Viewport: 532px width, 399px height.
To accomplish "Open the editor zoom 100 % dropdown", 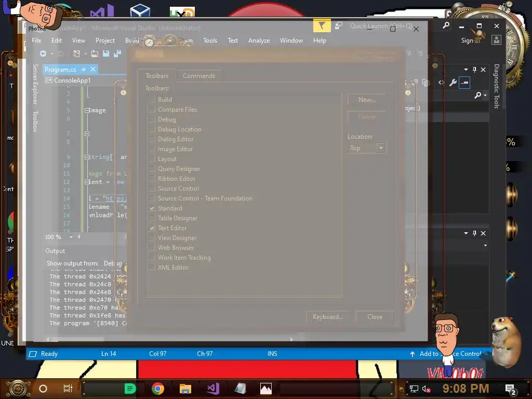I will (x=71, y=237).
